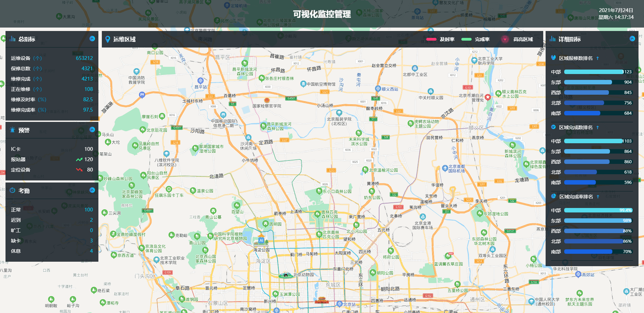644x313 pixels.
Task: Click 中国航空博物馆 map marker
Action: [x=303, y=84]
